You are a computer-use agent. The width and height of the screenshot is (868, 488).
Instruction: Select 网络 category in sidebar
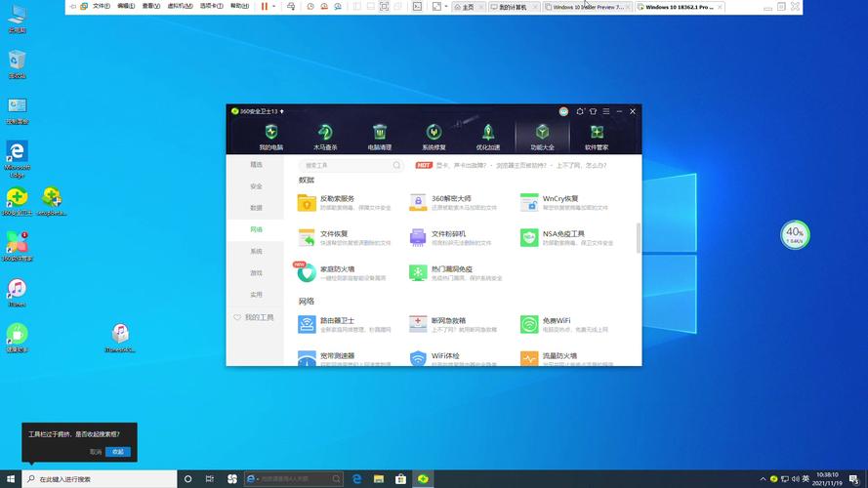click(x=256, y=229)
